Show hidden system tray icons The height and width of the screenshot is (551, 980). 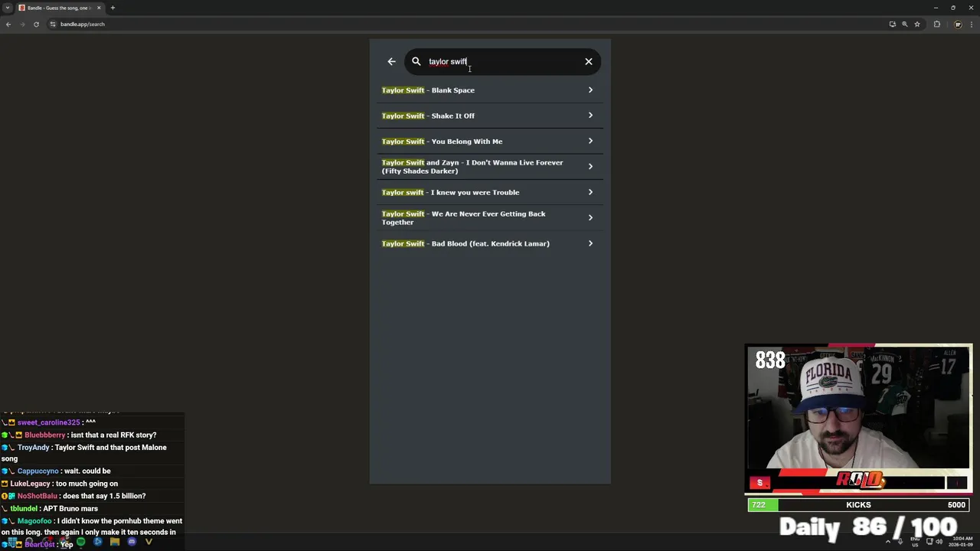(x=888, y=542)
